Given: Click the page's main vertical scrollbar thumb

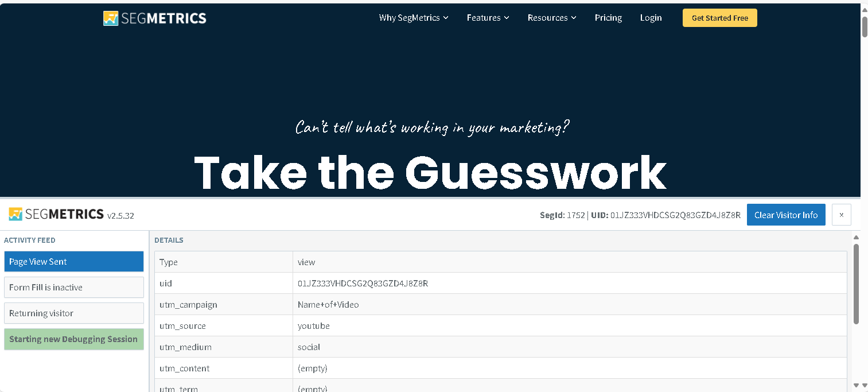Looking at the screenshot, I should (864, 26).
